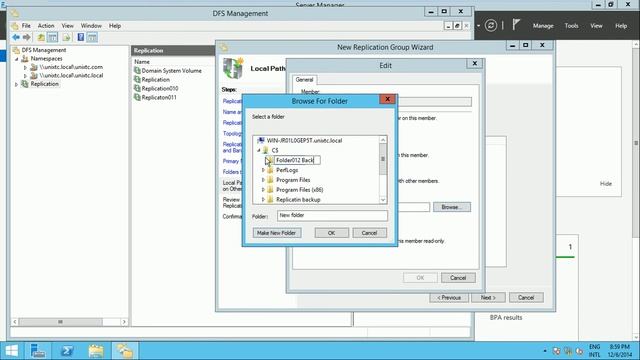The image size is (640, 360).
Task: Click OK in Browse For Folder dialog
Action: 331,233
